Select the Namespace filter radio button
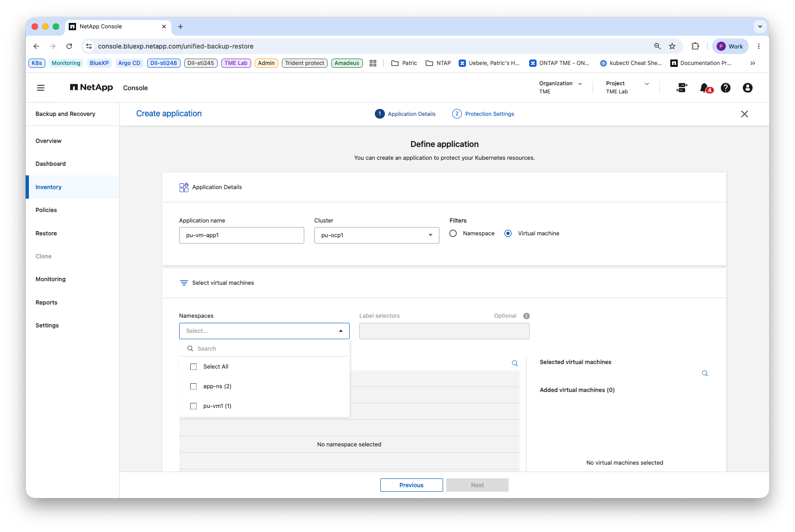The image size is (795, 532). pos(453,233)
